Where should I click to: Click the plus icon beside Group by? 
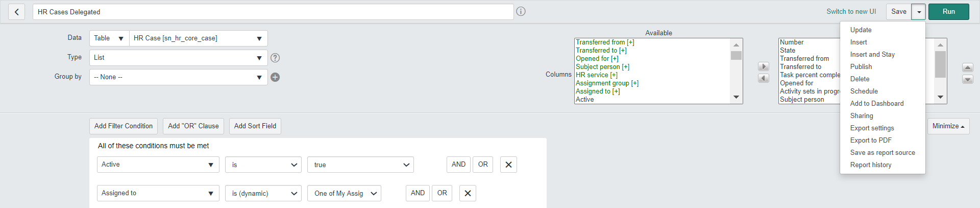point(275,77)
